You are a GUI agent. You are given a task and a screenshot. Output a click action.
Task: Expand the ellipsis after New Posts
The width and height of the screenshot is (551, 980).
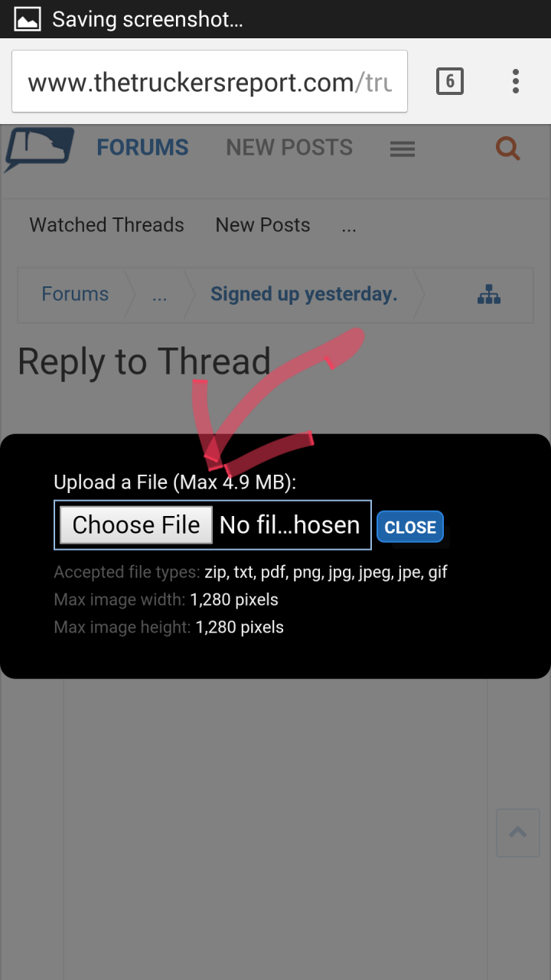pyautogui.click(x=349, y=227)
